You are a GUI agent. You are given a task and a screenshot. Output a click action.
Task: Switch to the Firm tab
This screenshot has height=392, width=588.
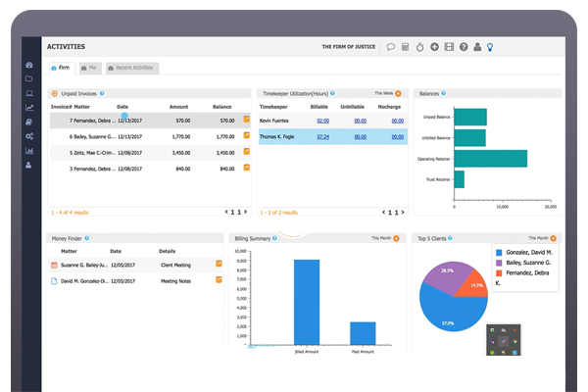[x=62, y=68]
